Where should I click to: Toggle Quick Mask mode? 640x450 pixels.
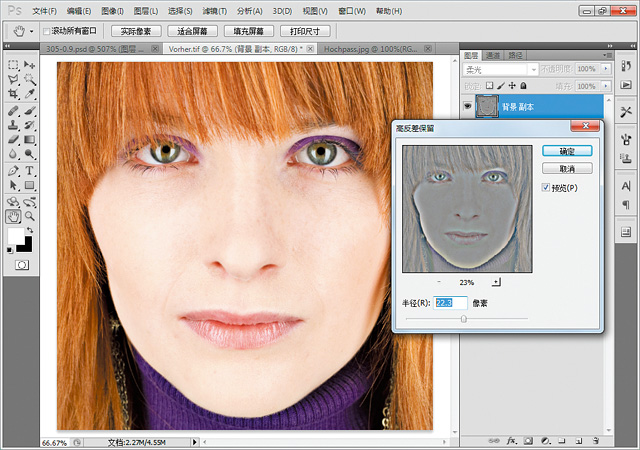(22, 265)
